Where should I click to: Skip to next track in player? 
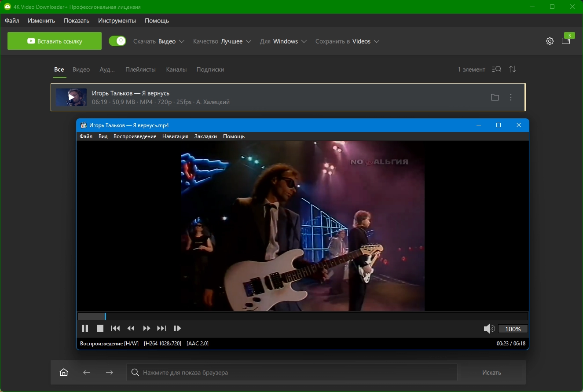pyautogui.click(x=161, y=328)
